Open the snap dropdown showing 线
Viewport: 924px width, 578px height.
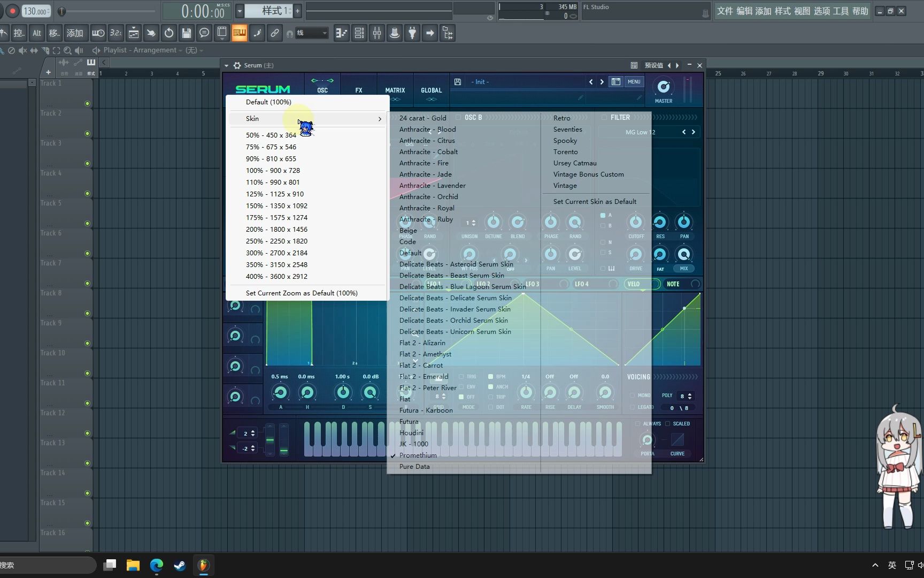click(x=312, y=33)
